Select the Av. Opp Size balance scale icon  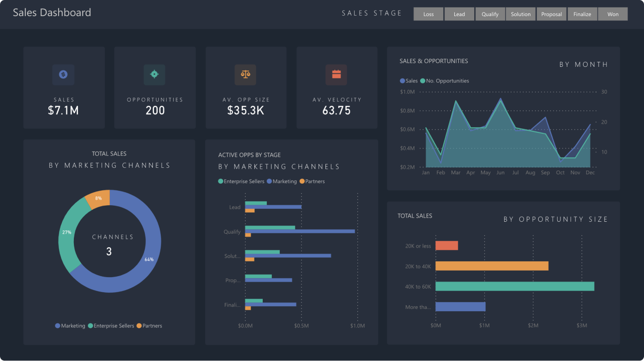[x=245, y=75]
